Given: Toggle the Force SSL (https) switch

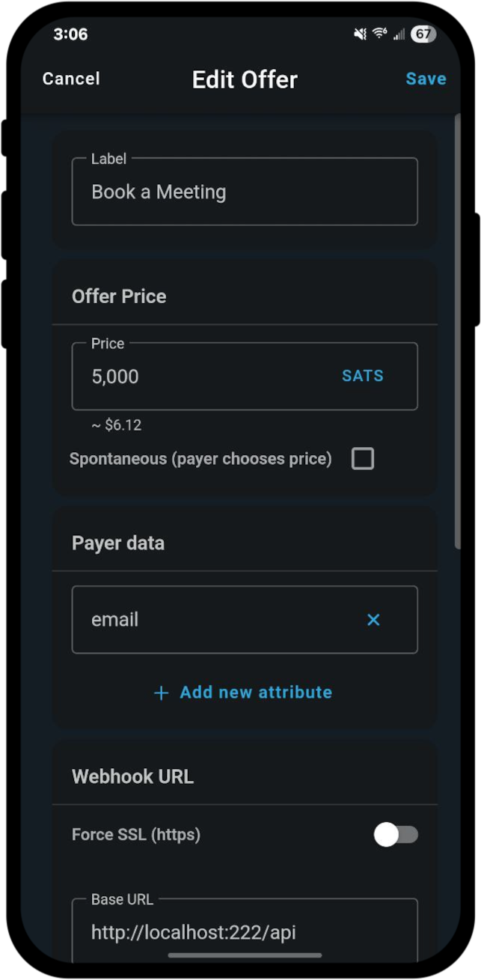Looking at the screenshot, I should [396, 835].
